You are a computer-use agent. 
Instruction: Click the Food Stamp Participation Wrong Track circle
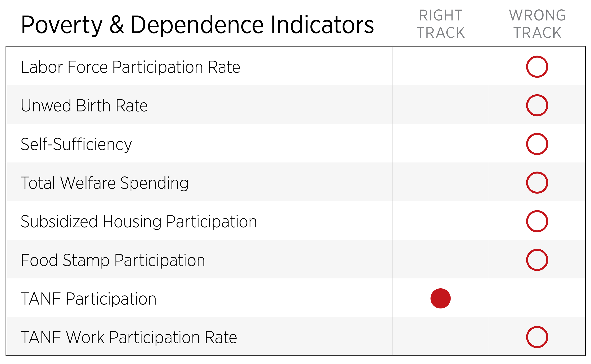pyautogui.click(x=537, y=260)
